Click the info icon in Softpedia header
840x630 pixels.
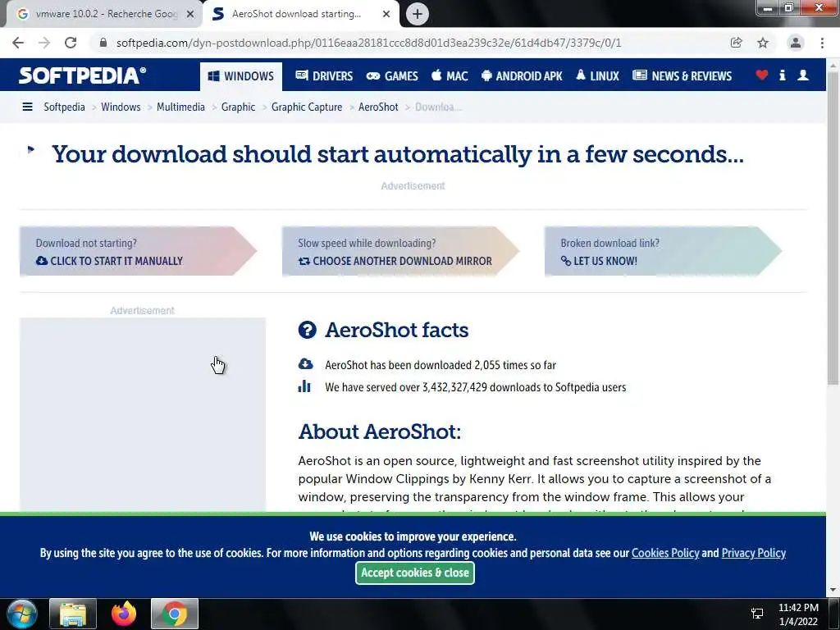[x=782, y=75]
